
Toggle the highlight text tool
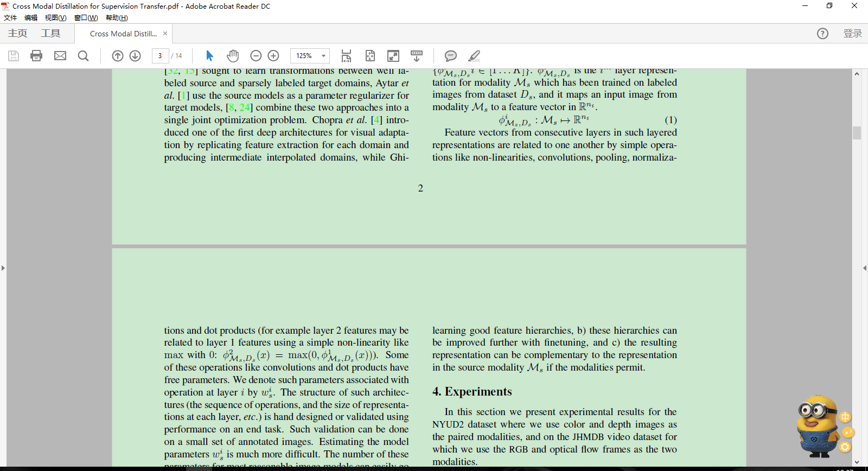[x=474, y=56]
